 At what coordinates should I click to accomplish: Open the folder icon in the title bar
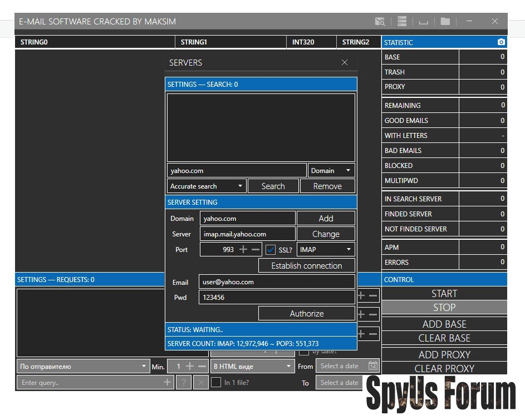tap(445, 22)
